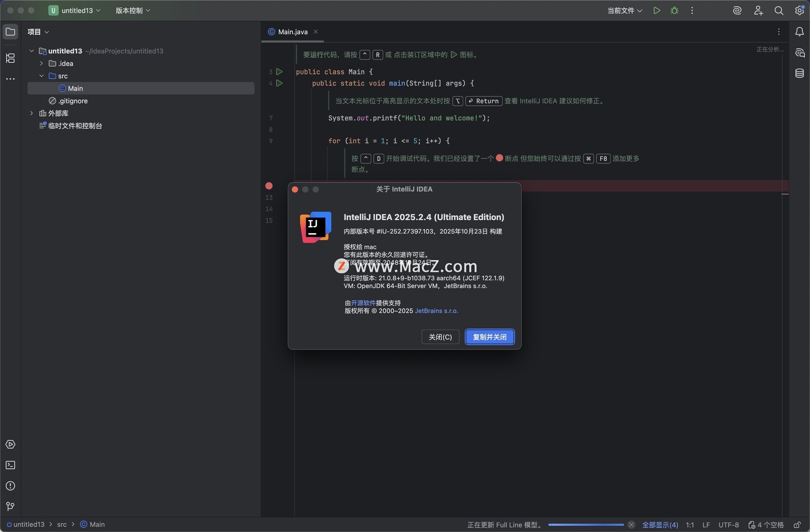
Task: Open the Database tool window icon
Action: tap(799, 73)
